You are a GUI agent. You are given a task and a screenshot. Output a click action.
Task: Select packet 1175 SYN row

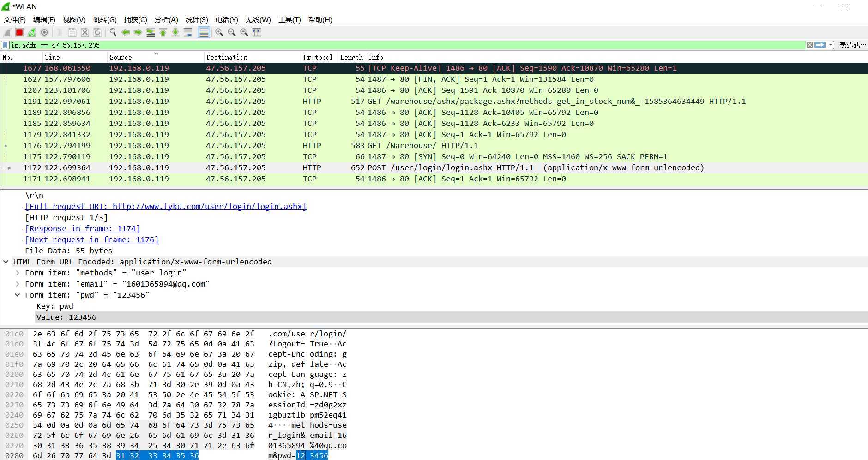click(434, 156)
